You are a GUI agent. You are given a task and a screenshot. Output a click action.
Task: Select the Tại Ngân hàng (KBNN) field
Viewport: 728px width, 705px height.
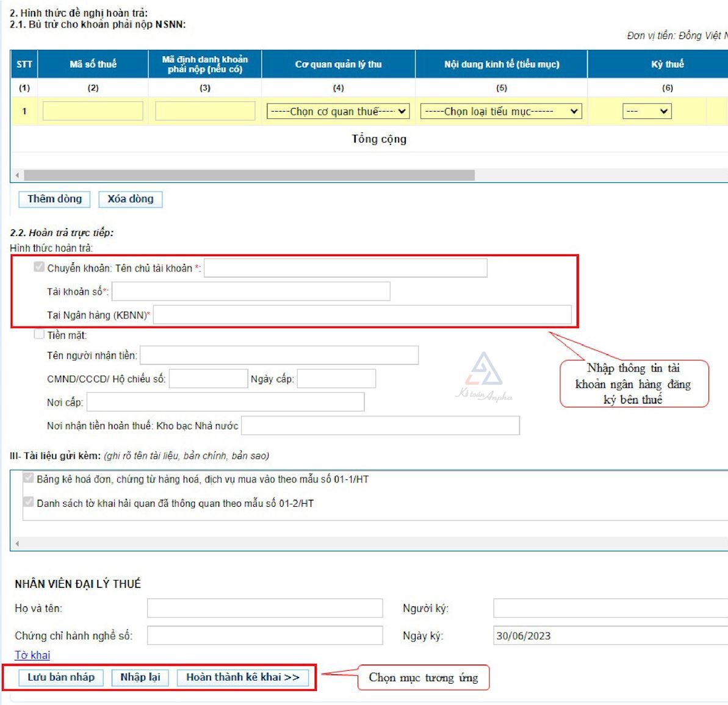click(x=362, y=315)
